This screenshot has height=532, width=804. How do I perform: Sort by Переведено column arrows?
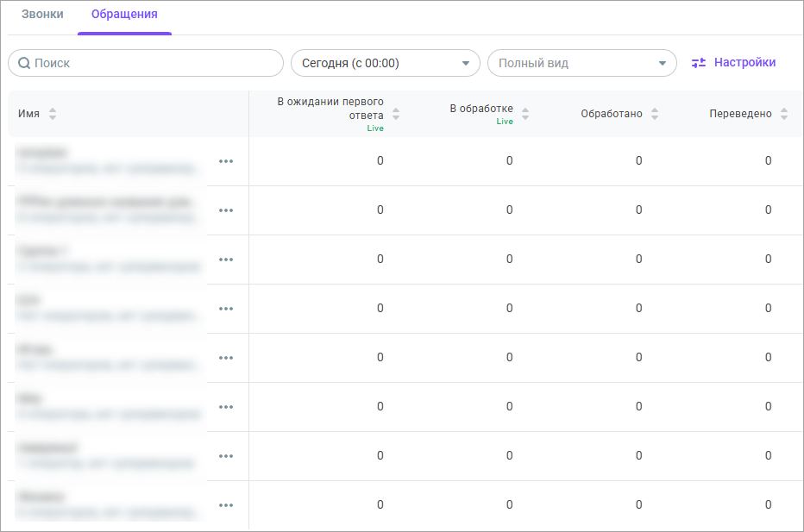tap(784, 114)
